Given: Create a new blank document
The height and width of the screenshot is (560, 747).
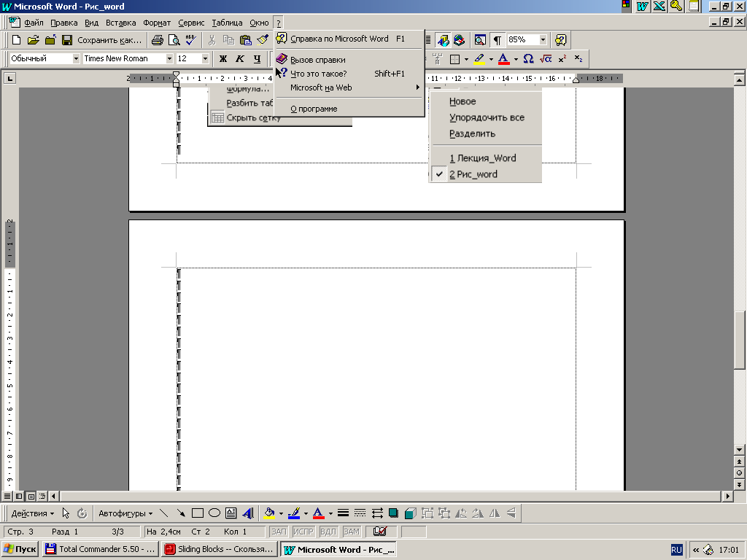Looking at the screenshot, I should [x=16, y=40].
